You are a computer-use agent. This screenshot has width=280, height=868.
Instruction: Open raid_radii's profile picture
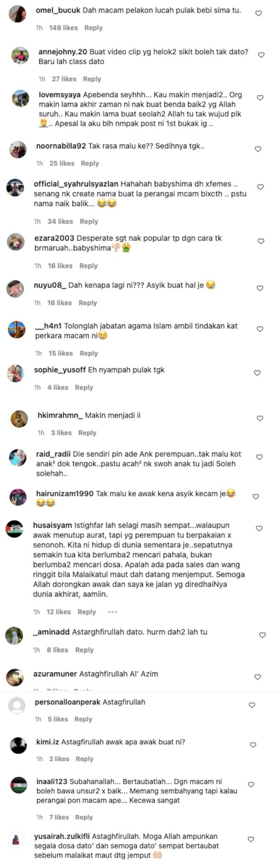[18, 458]
